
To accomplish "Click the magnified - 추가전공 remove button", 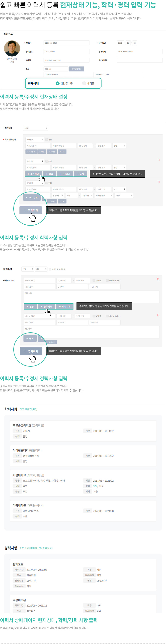I will [32, 198].
